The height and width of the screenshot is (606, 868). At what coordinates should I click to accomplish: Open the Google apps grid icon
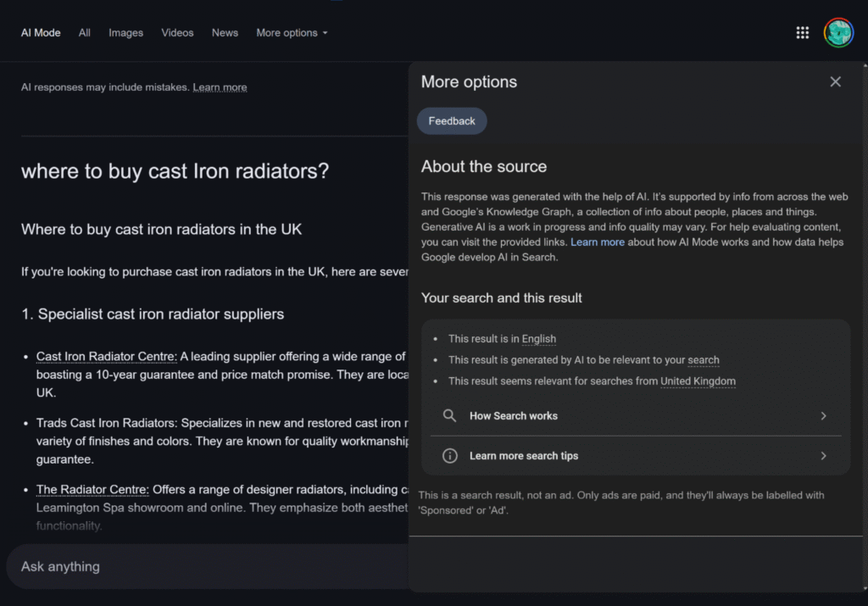click(802, 33)
